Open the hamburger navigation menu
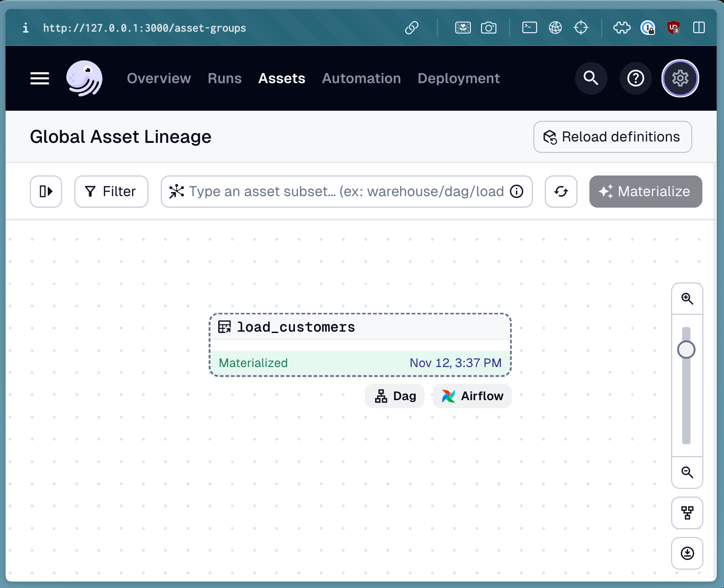Viewport: 724px width, 588px height. pyautogui.click(x=40, y=79)
